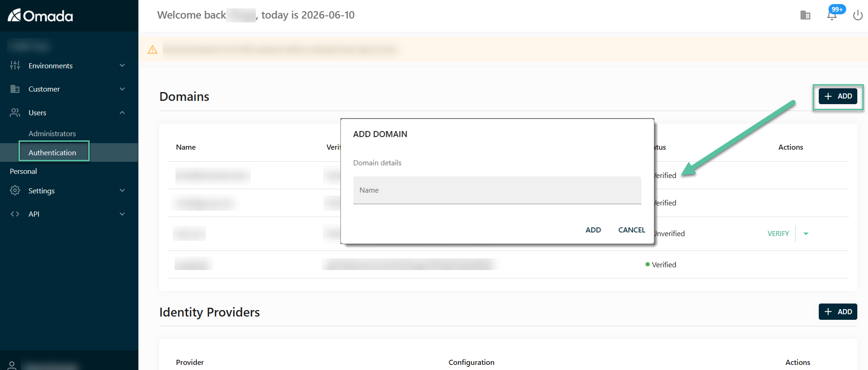Click the Customer building icon in sidebar
868x370 pixels.
(x=15, y=89)
